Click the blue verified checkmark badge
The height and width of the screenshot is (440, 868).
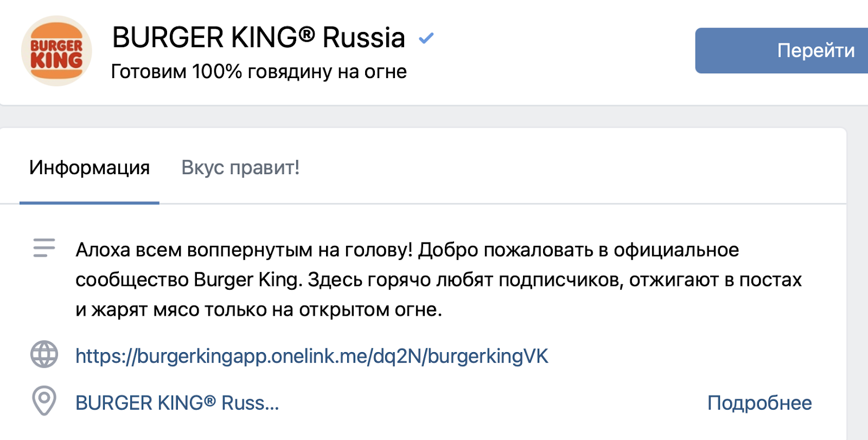(426, 38)
